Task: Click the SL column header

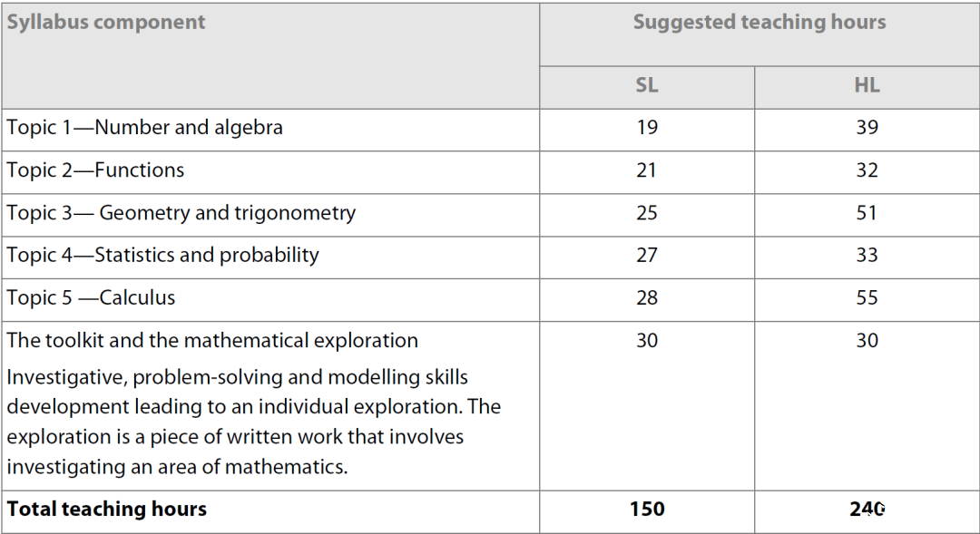Action: pos(647,85)
